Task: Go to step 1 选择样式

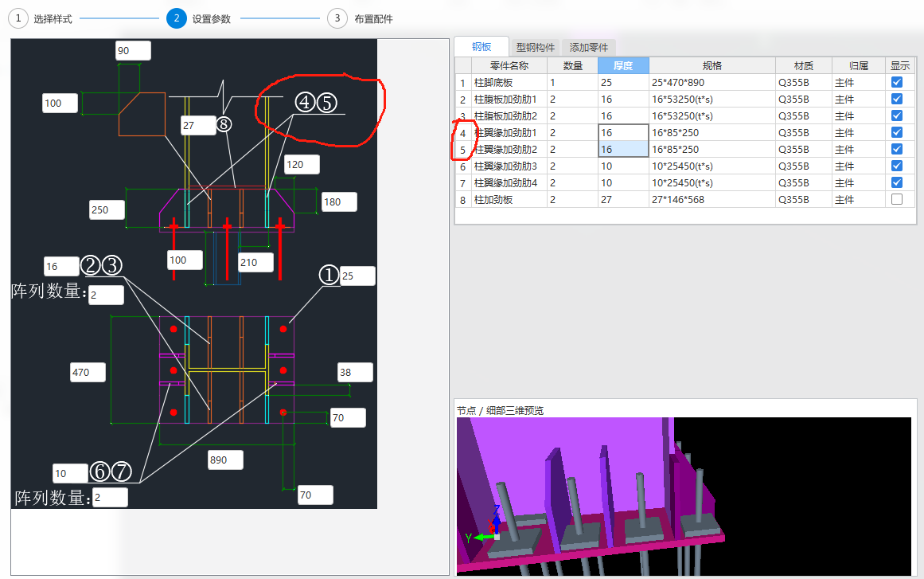Action: point(40,19)
